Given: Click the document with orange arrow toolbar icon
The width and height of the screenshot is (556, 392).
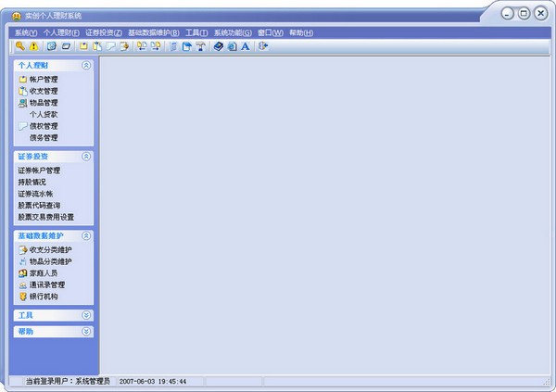Looking at the screenshot, I should pos(124,46).
